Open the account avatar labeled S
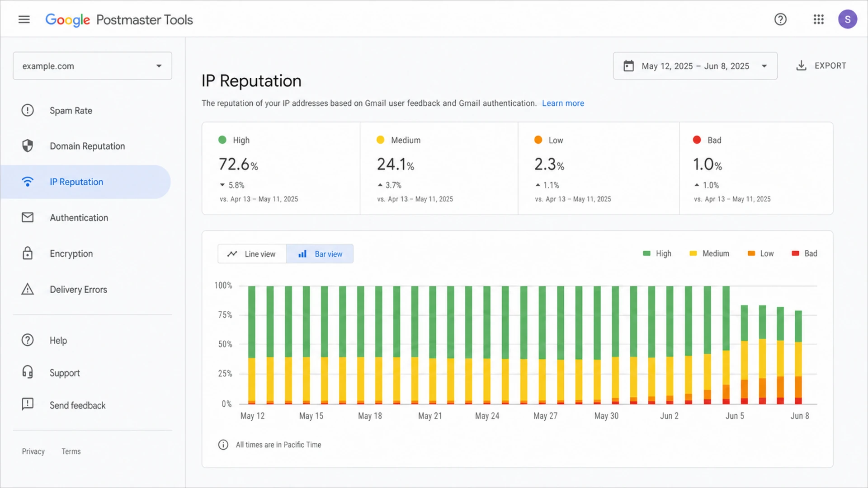 pos(847,19)
